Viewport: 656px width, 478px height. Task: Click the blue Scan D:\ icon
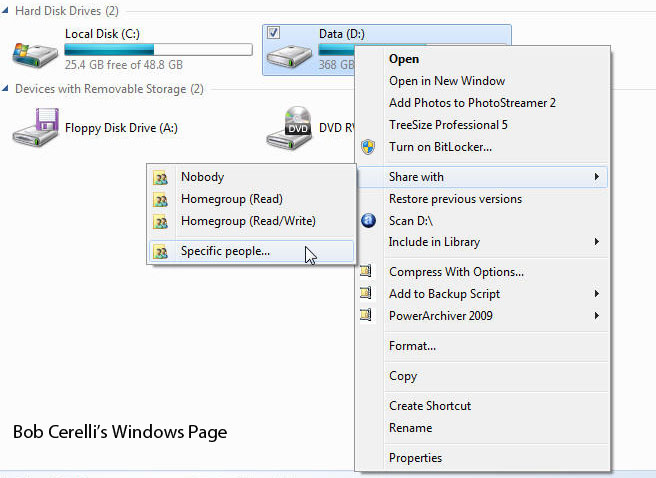pyautogui.click(x=368, y=220)
